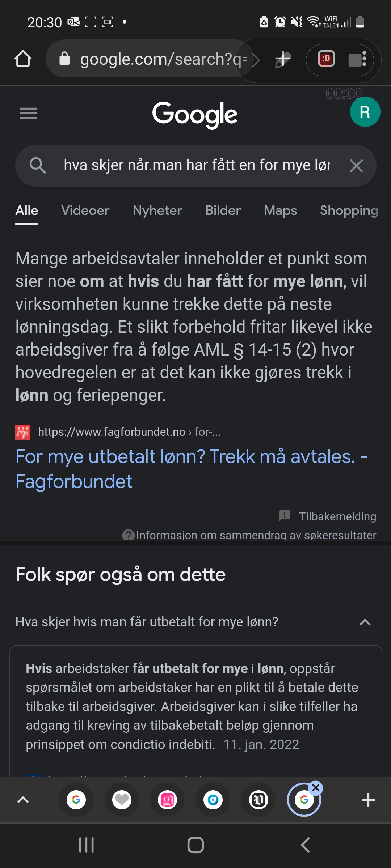The height and width of the screenshot is (868, 391).
Task: Open the Google account avatar R
Action: (x=365, y=112)
